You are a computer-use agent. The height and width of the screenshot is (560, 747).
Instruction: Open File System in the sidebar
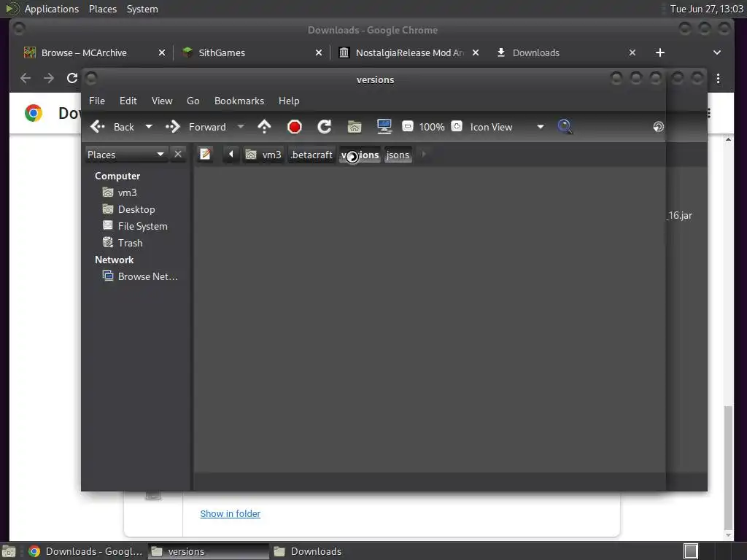[135, 226]
